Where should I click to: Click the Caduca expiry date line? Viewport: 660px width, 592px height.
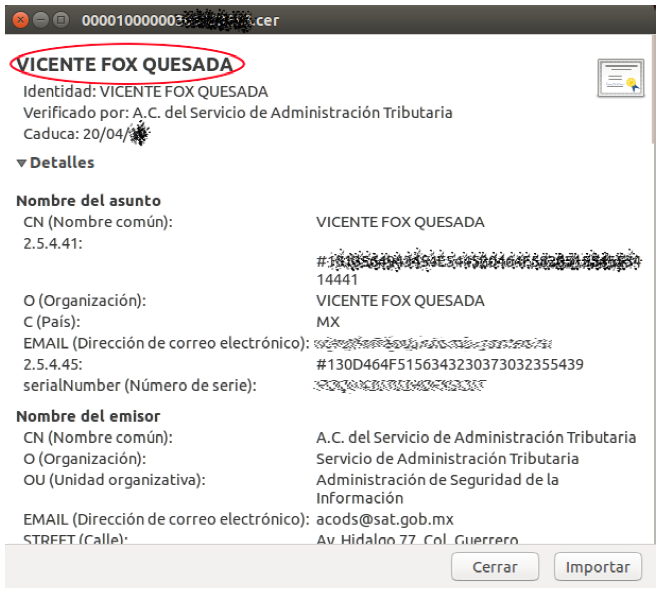pos(85,134)
